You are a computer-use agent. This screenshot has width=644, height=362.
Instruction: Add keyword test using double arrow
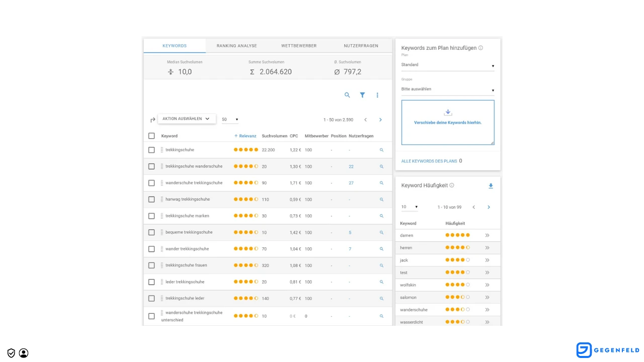click(x=487, y=273)
